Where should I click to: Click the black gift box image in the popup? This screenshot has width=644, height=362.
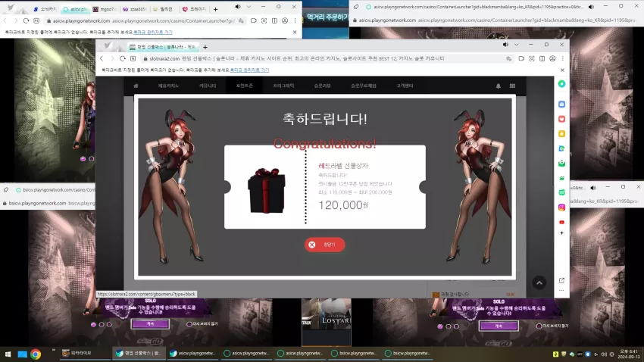click(x=266, y=190)
